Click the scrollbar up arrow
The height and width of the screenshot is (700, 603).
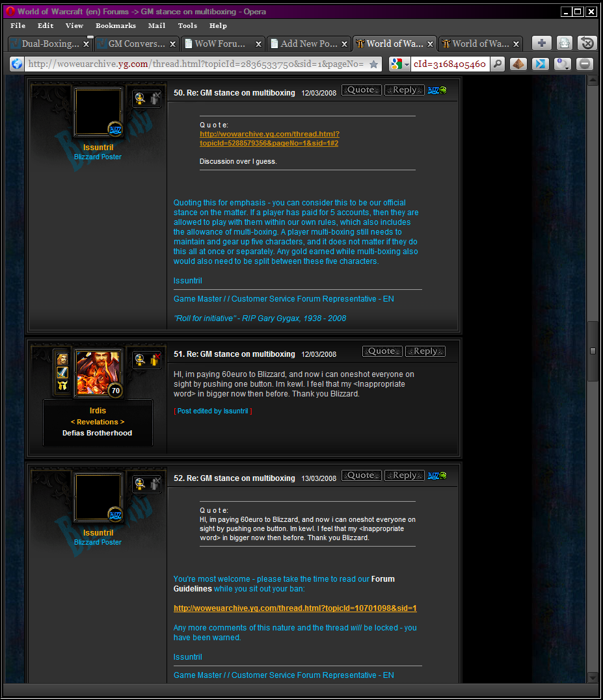(x=593, y=81)
